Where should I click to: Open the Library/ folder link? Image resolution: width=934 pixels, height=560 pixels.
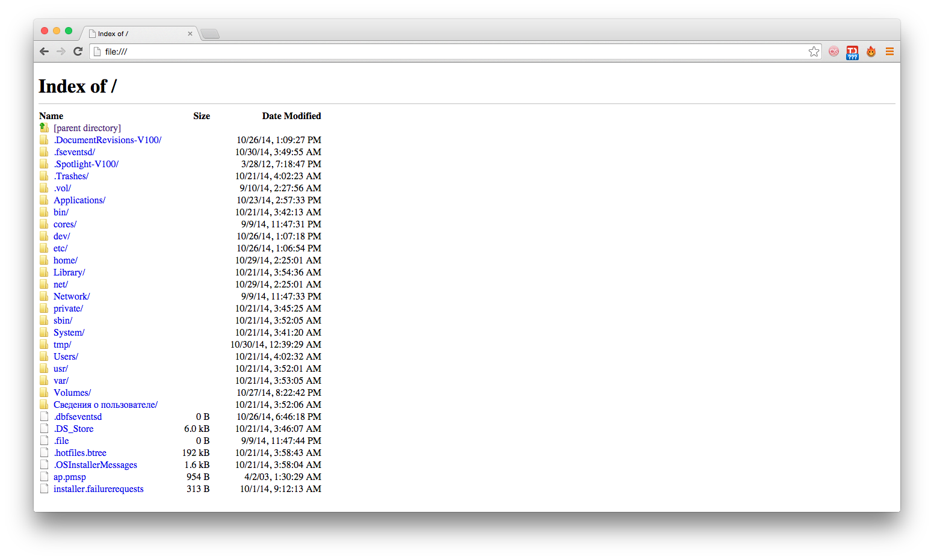click(x=69, y=272)
